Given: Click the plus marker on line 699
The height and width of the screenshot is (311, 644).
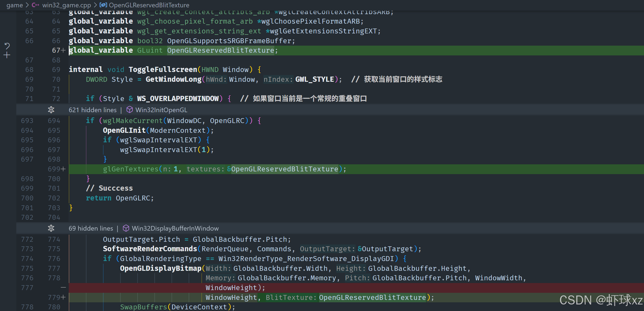Looking at the screenshot, I should point(63,169).
